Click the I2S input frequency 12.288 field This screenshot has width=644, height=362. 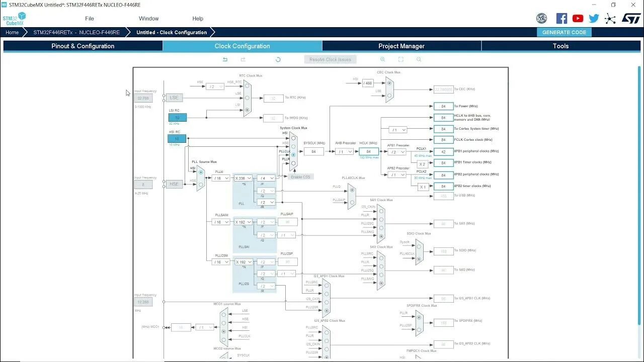143,302
